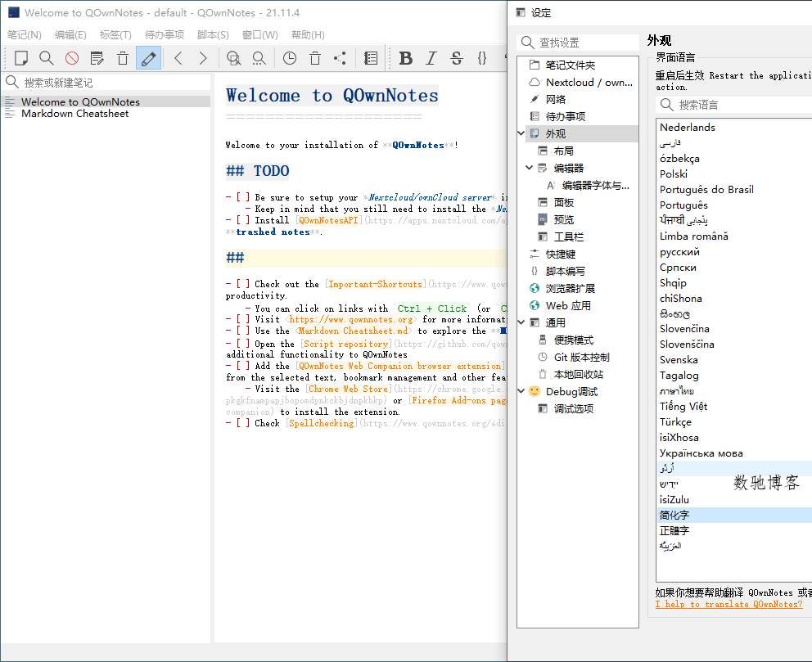Screen dimensions: 812x662
Task: Select 便携模式 settings item
Action: tap(573, 340)
